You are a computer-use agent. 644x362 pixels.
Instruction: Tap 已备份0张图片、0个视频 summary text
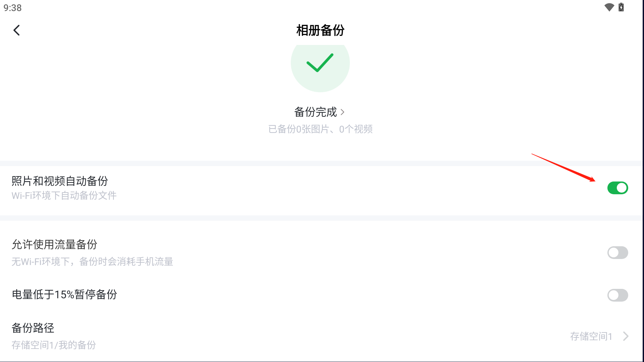320,129
